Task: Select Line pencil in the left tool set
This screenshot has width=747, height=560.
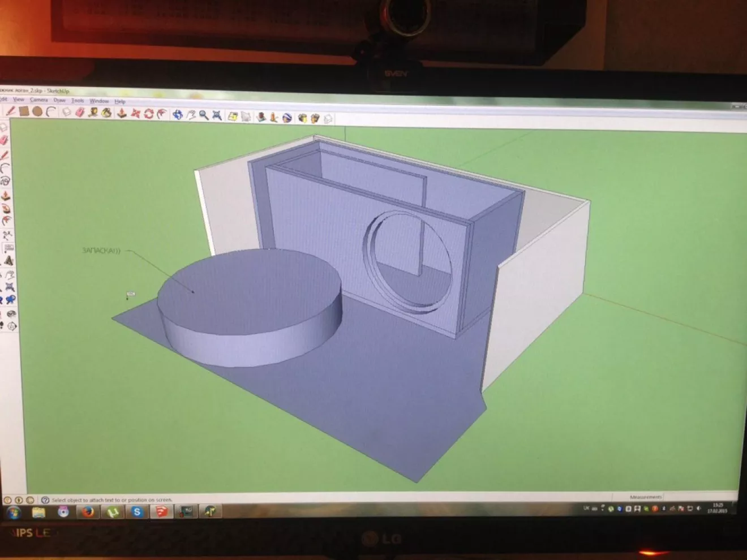Action: [5, 156]
